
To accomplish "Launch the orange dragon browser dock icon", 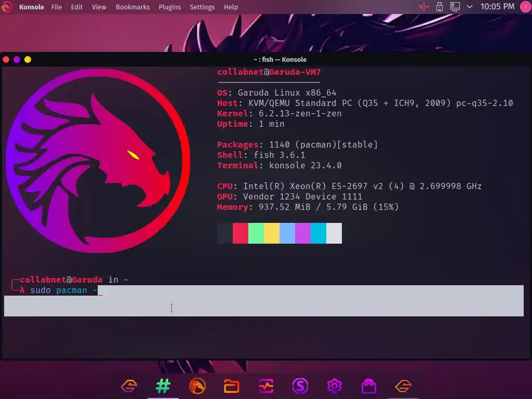I will (x=197, y=386).
